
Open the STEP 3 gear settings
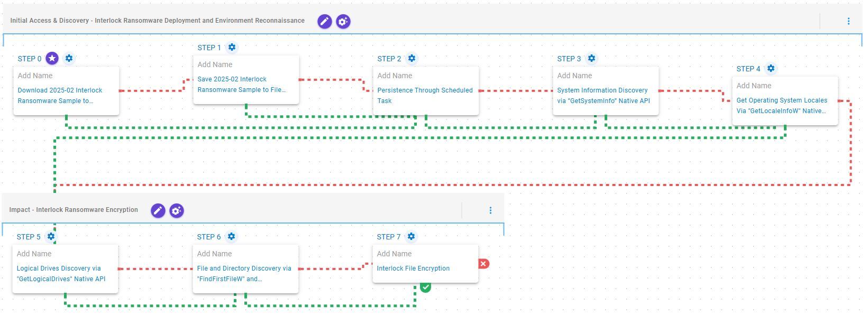coord(591,59)
